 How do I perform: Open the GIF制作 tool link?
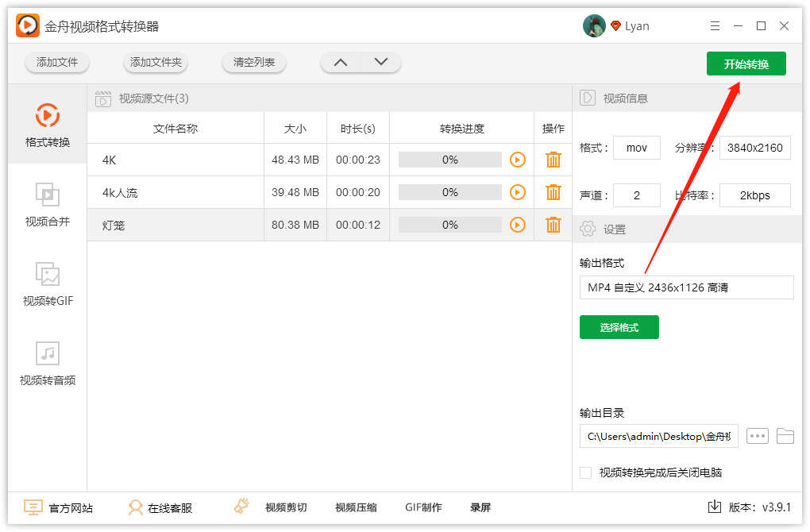point(423,507)
